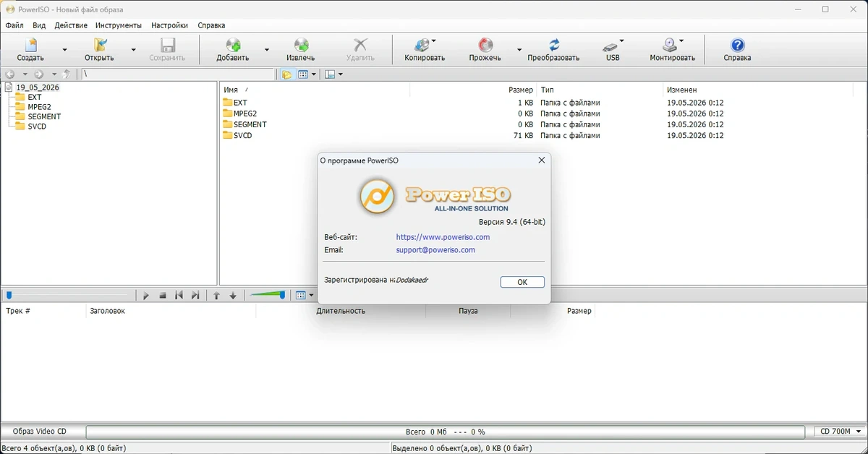The width and height of the screenshot is (868, 454).
Task: Click the Добавить (Add) toolbar icon
Action: (233, 45)
